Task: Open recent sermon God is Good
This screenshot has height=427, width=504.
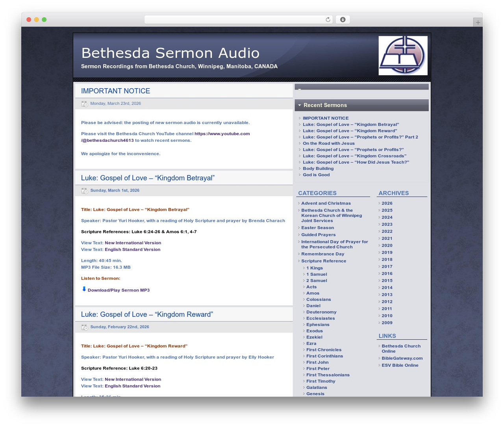Action: pos(316,175)
